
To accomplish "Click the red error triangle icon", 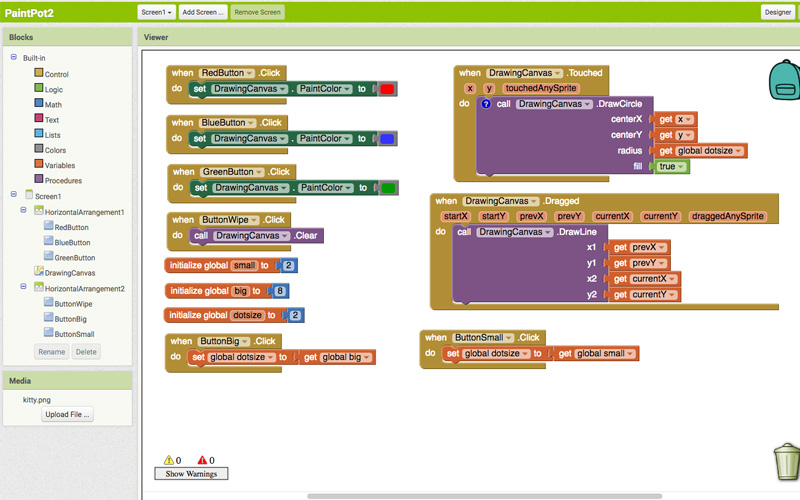I will pyautogui.click(x=203, y=460).
